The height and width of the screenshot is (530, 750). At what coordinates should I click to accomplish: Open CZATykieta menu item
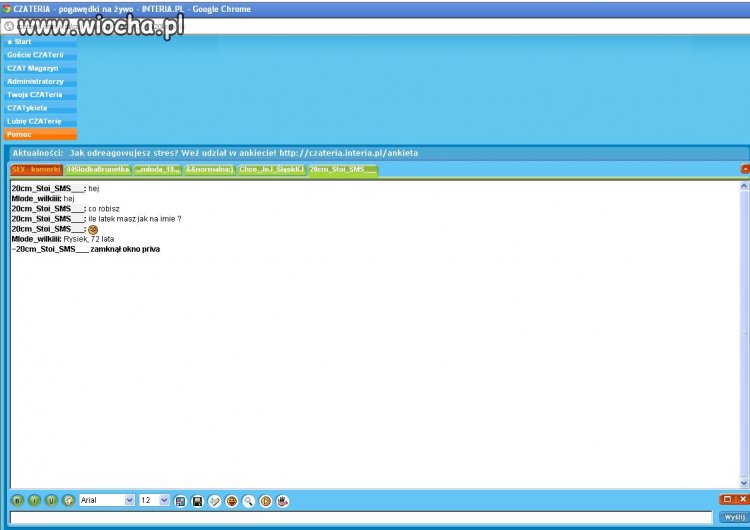click(x=40, y=108)
